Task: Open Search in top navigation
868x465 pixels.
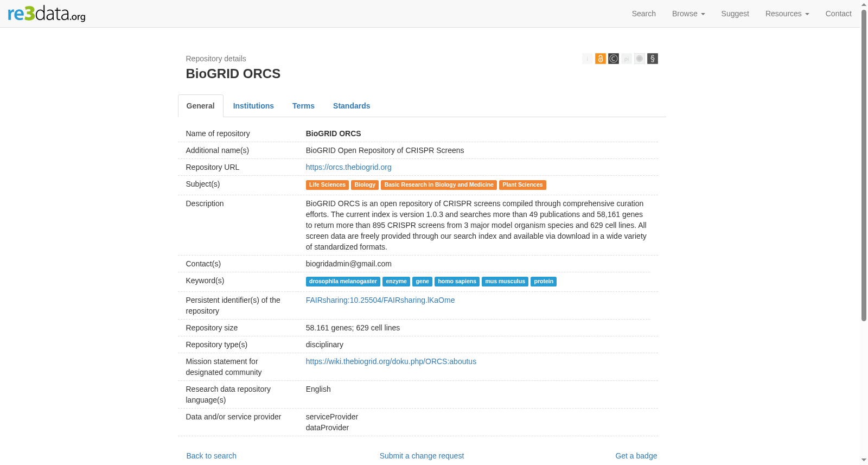Action: point(643,14)
